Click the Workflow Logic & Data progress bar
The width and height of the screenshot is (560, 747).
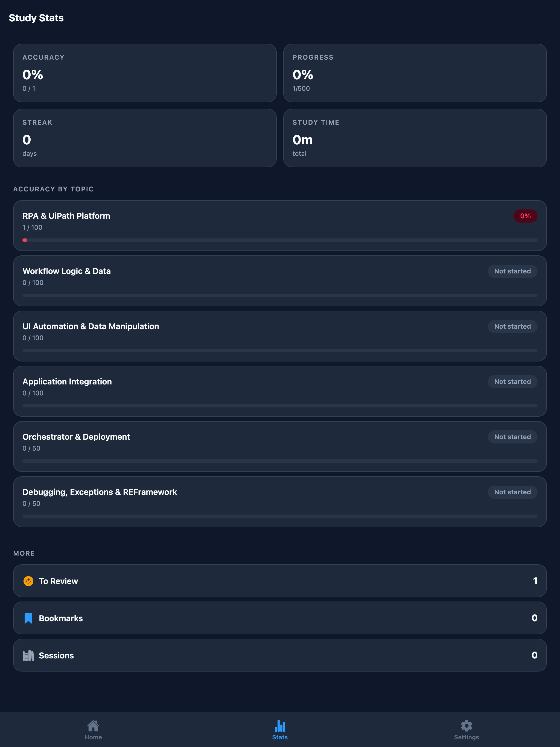click(280, 295)
